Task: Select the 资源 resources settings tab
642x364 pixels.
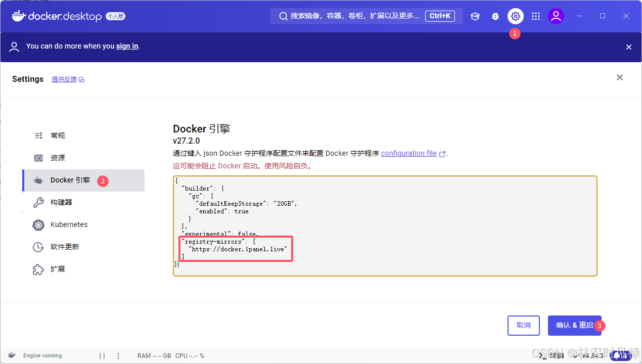Action: click(83, 158)
